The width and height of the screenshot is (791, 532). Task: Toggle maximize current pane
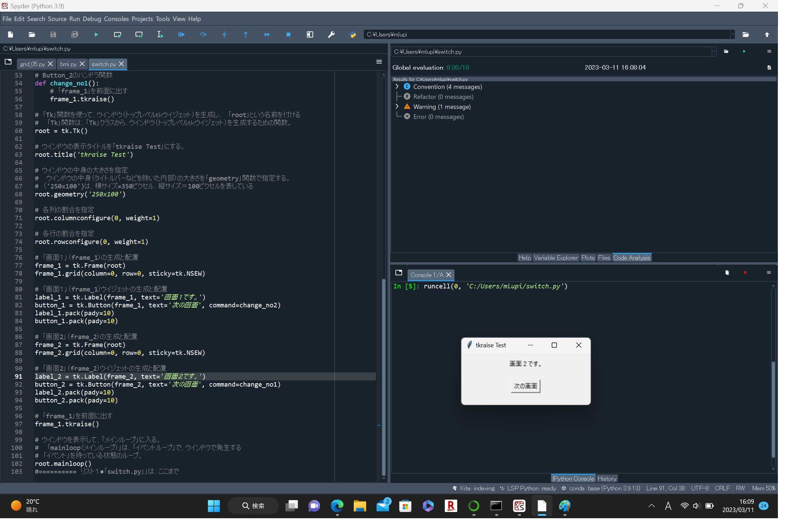pyautogui.click(x=310, y=34)
